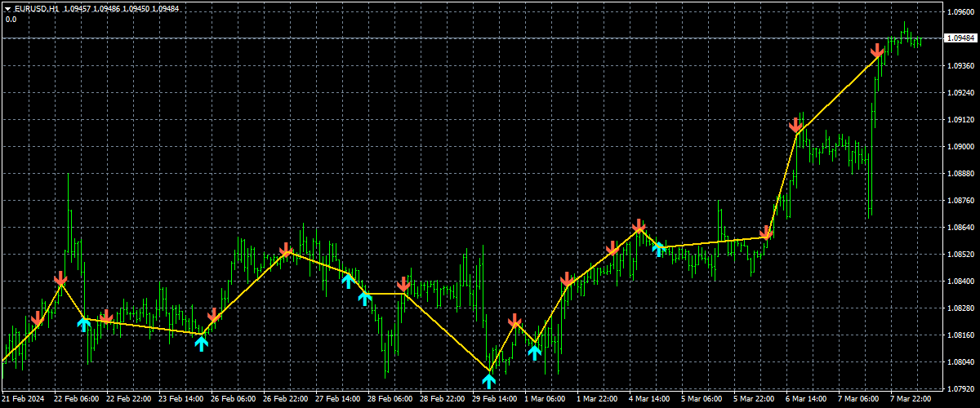Select red arrow at 26 Feb 22:00 swing high
This screenshot has width=980, height=408.
[x=286, y=249]
